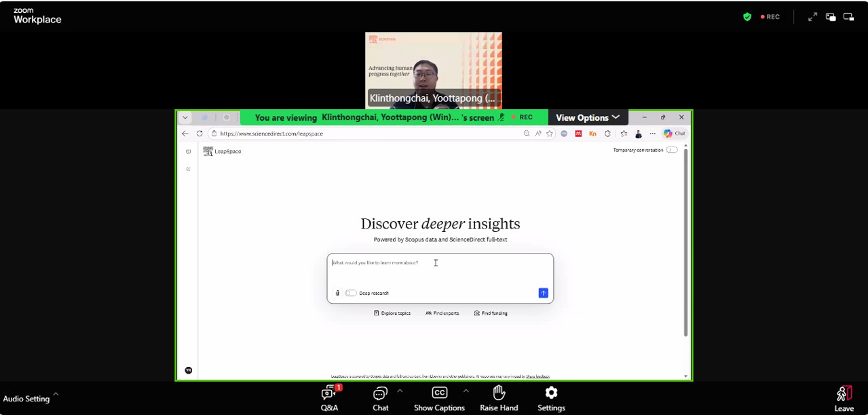
Task: Open the chevron next to Chat
Action: [400, 391]
